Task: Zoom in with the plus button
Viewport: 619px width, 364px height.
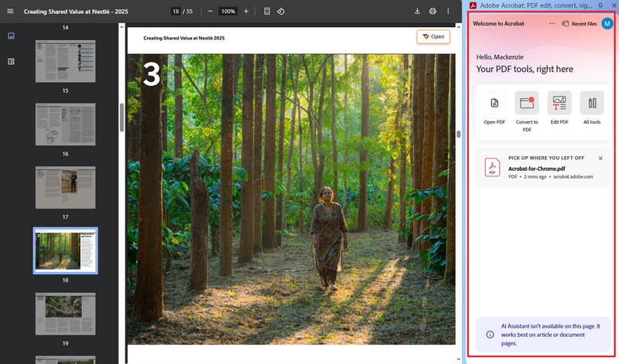Action: coord(246,12)
